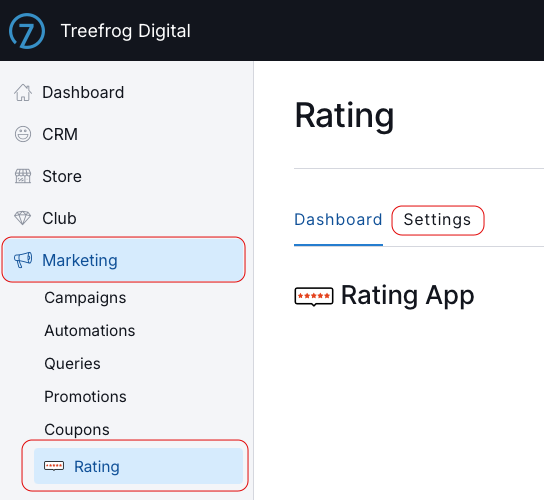Image resolution: width=544 pixels, height=500 pixels.
Task: Go to Automations submenu item
Action: (x=90, y=331)
